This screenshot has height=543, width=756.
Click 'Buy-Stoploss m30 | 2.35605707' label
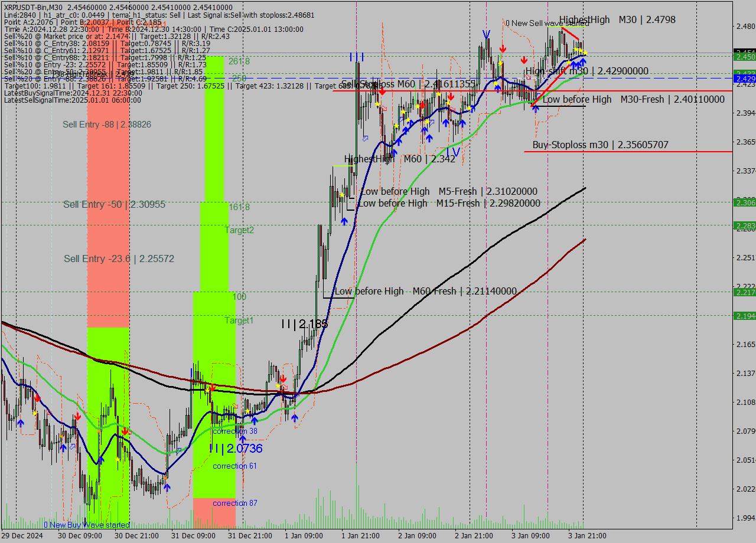600,145
